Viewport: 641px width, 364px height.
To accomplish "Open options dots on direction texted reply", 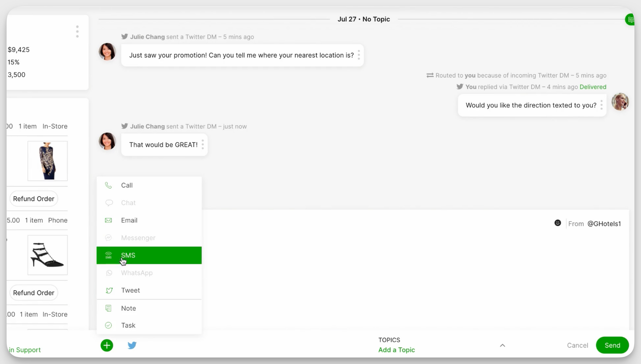I will [601, 105].
